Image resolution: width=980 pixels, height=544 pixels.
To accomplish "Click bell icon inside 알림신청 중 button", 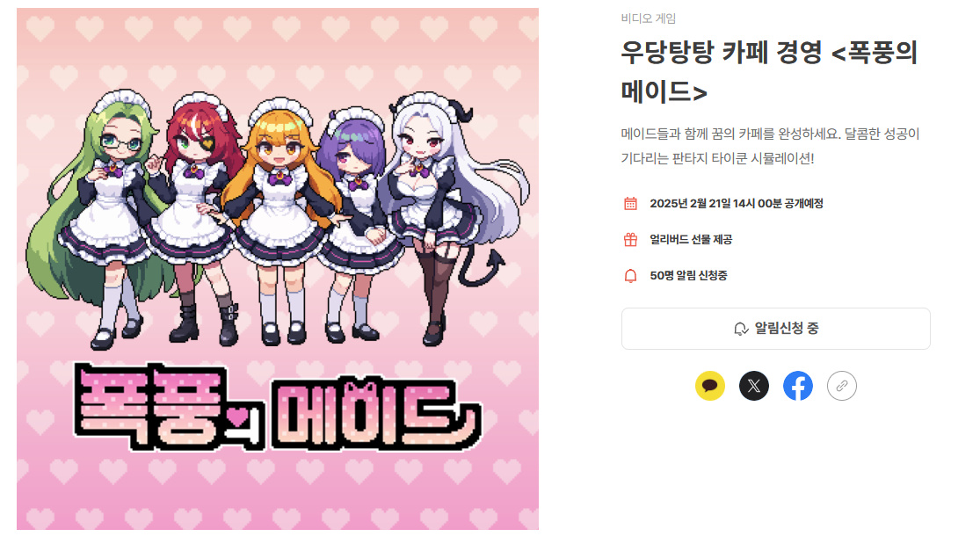I will [741, 329].
